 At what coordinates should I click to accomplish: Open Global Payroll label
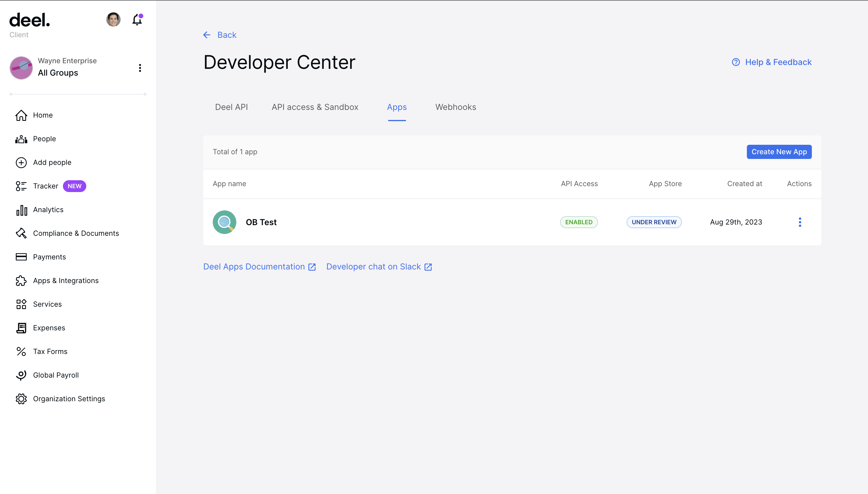[x=56, y=375]
